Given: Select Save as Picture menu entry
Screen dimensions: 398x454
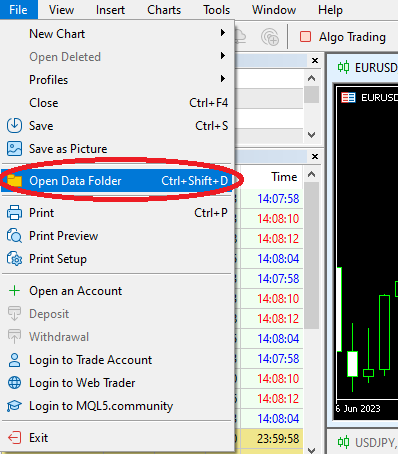Looking at the screenshot, I should [117, 149].
